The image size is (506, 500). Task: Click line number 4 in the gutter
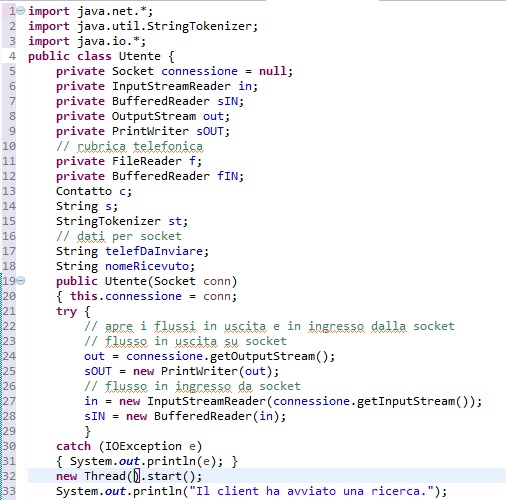pyautogui.click(x=12, y=56)
